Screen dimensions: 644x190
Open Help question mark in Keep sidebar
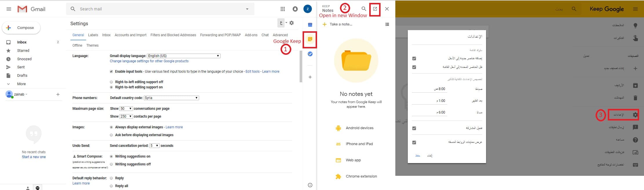click(635, 140)
